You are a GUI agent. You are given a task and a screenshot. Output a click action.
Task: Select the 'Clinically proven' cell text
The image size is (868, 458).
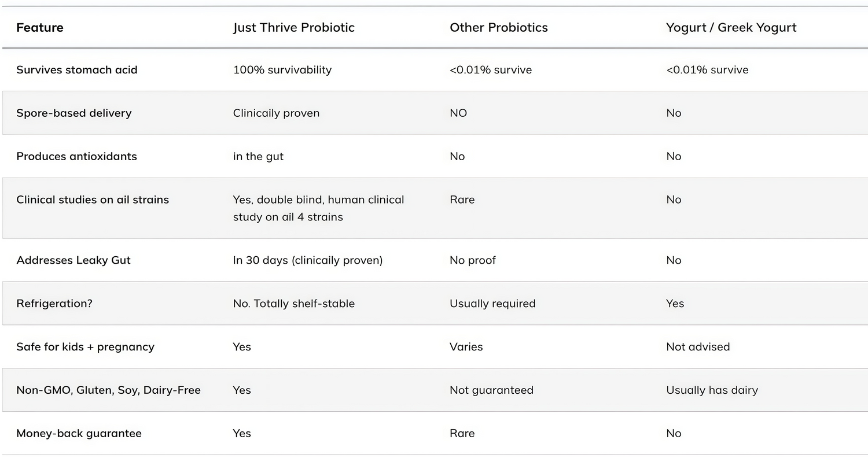click(x=277, y=113)
